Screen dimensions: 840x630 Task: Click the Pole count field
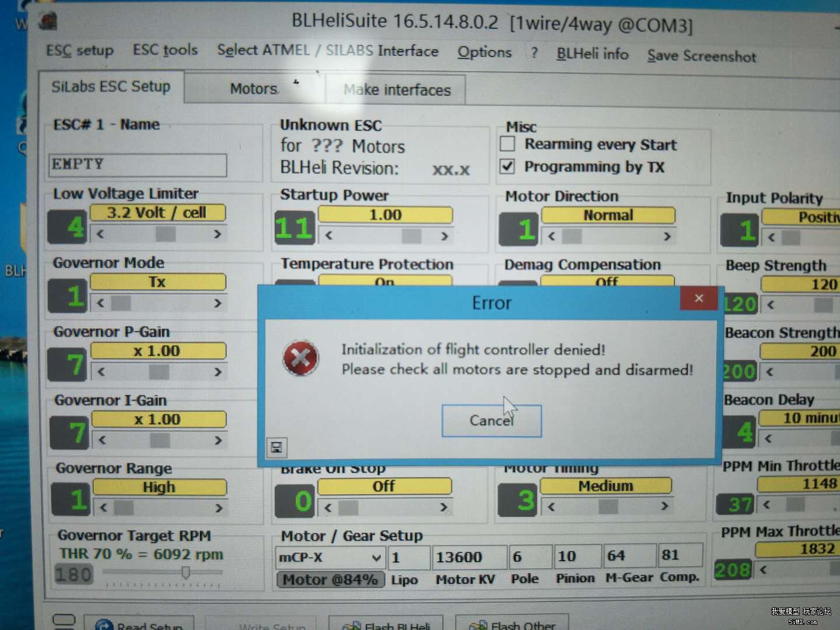coord(529,556)
